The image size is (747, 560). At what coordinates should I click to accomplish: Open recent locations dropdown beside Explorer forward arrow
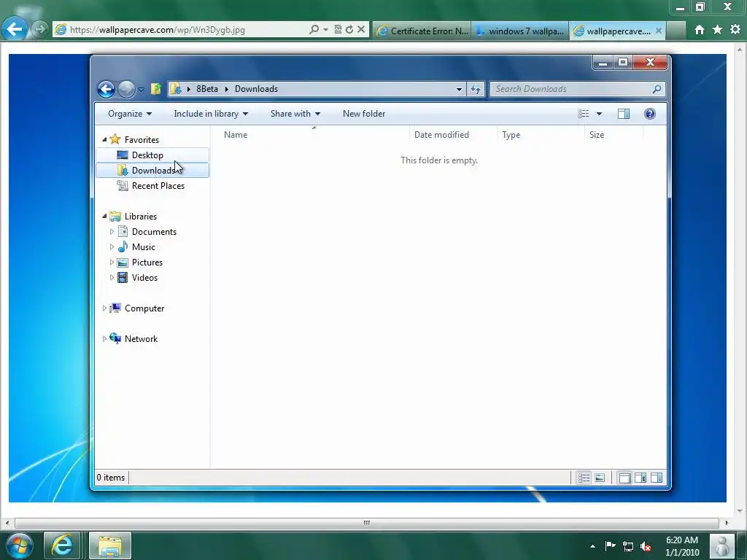tap(141, 89)
